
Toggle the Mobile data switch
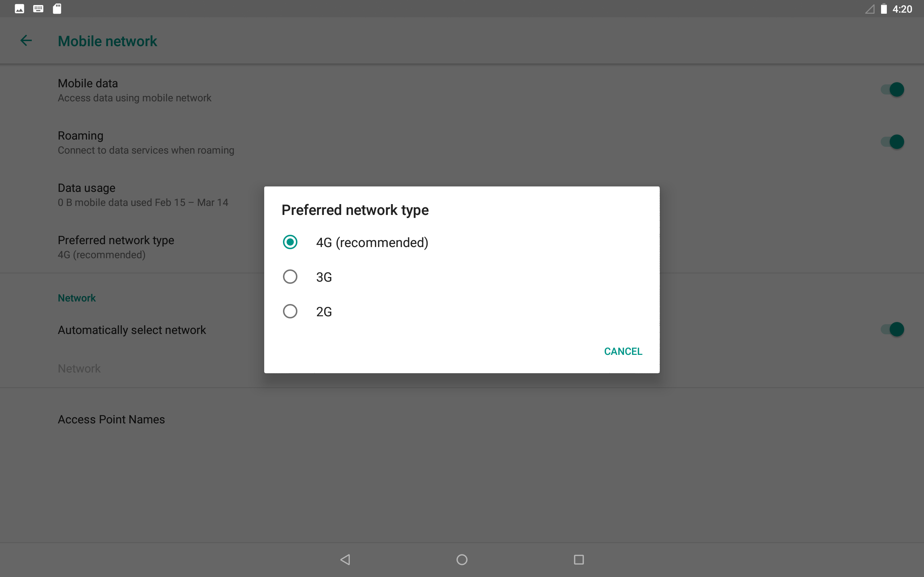point(892,90)
